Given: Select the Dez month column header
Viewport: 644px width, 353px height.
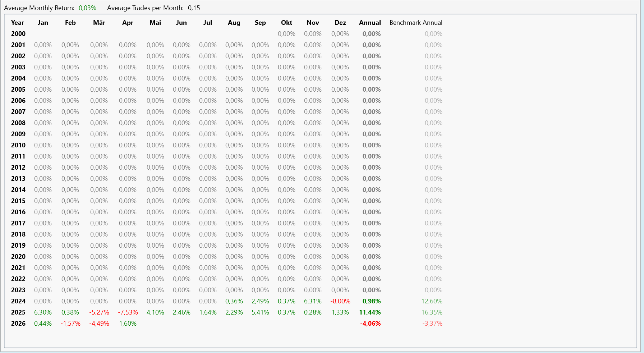Looking at the screenshot, I should tap(340, 23).
